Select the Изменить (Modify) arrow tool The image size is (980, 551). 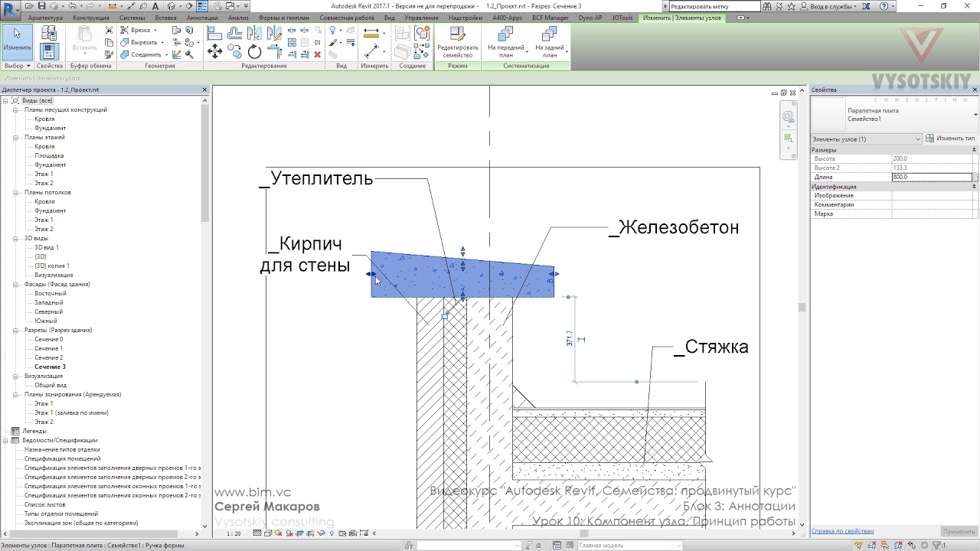17,41
